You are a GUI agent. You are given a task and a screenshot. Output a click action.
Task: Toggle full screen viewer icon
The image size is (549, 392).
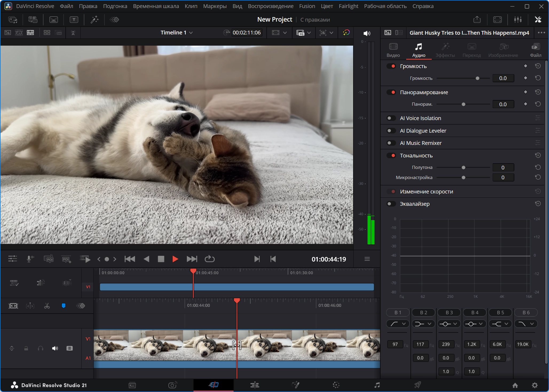(x=497, y=19)
